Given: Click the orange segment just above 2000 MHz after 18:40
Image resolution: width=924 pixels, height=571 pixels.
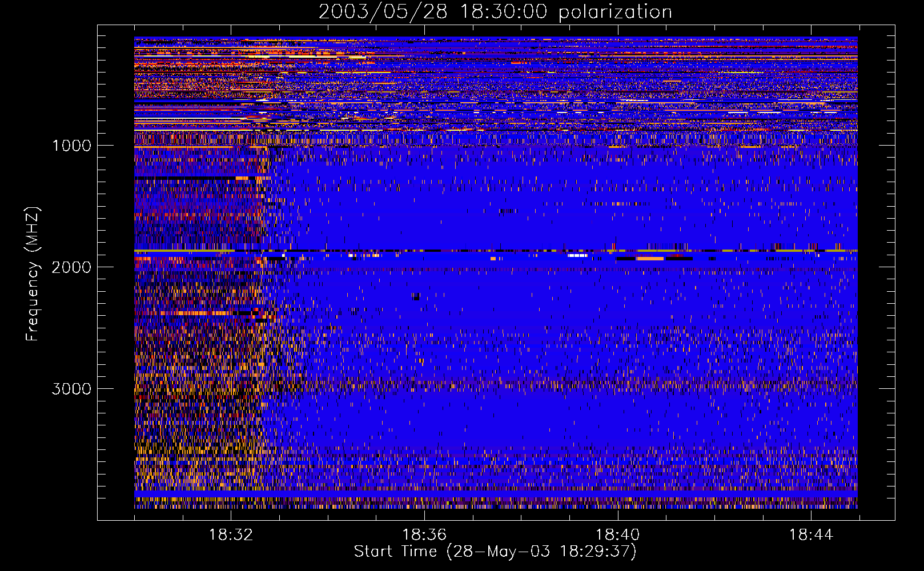Looking at the screenshot, I should [x=650, y=259].
